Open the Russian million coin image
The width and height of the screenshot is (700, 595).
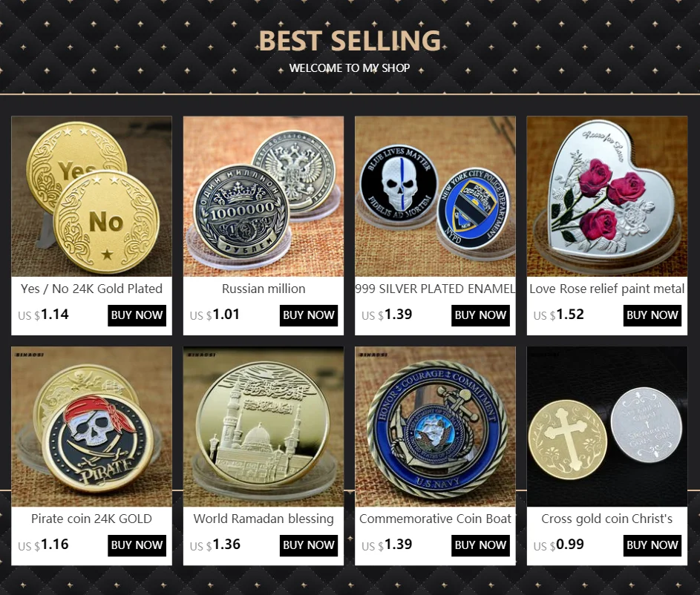(x=264, y=197)
